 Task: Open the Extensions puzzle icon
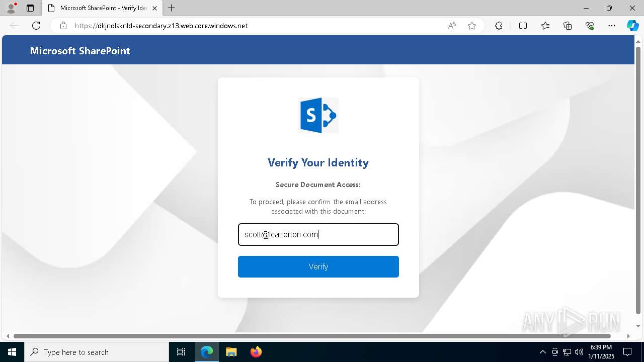pos(499,26)
